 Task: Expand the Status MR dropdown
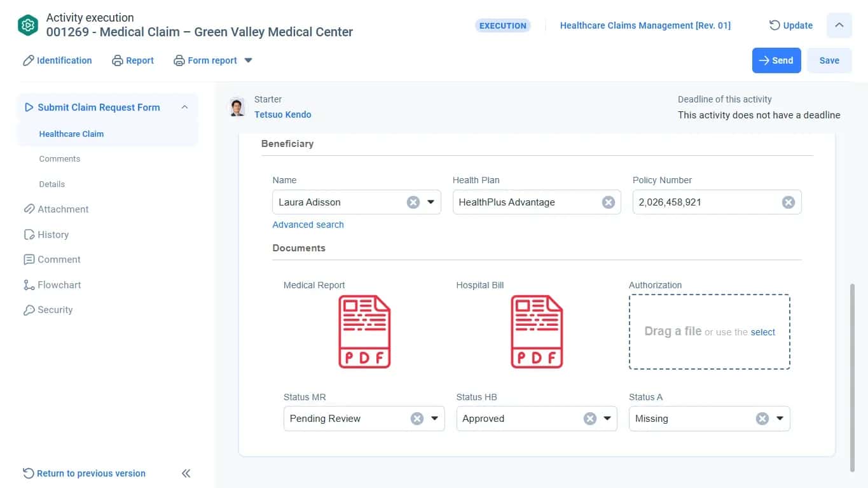[x=435, y=419]
